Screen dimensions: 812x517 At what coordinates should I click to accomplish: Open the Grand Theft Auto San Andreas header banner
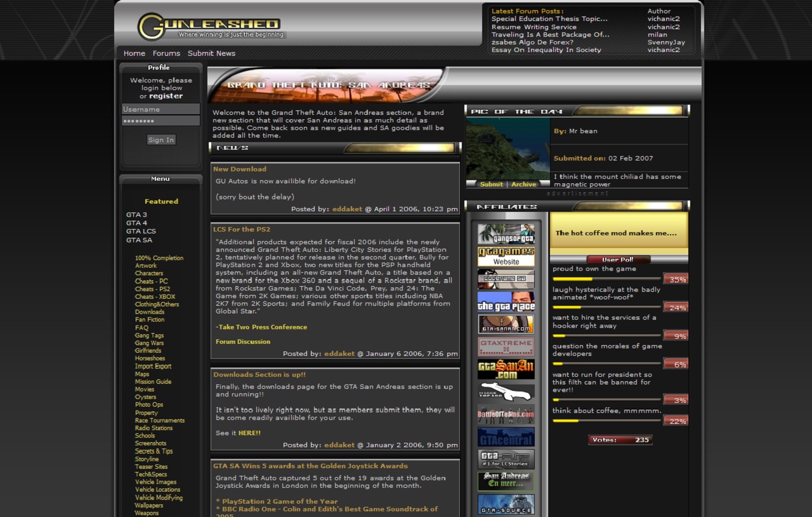[327, 85]
